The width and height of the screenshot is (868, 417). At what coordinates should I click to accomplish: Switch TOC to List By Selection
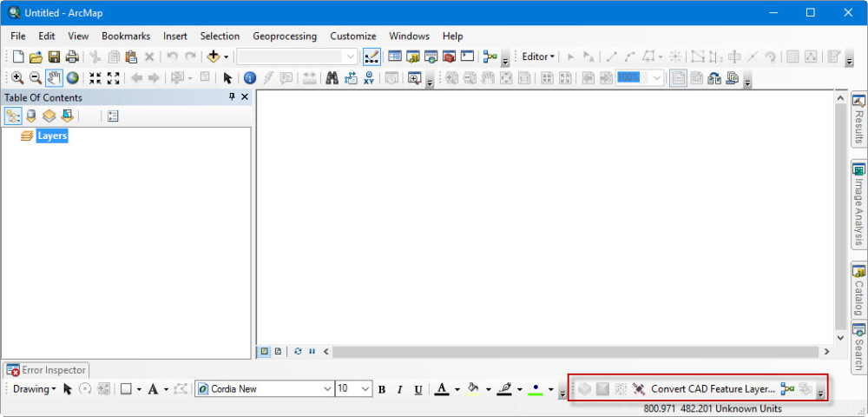pyautogui.click(x=67, y=116)
